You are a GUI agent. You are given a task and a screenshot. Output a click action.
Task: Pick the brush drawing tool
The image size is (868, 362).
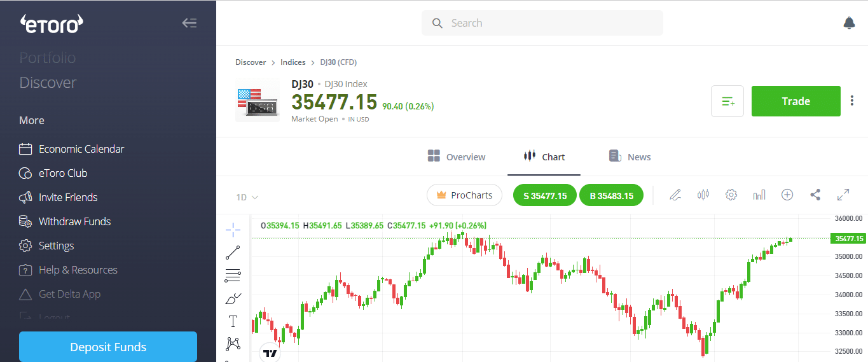[x=233, y=298]
